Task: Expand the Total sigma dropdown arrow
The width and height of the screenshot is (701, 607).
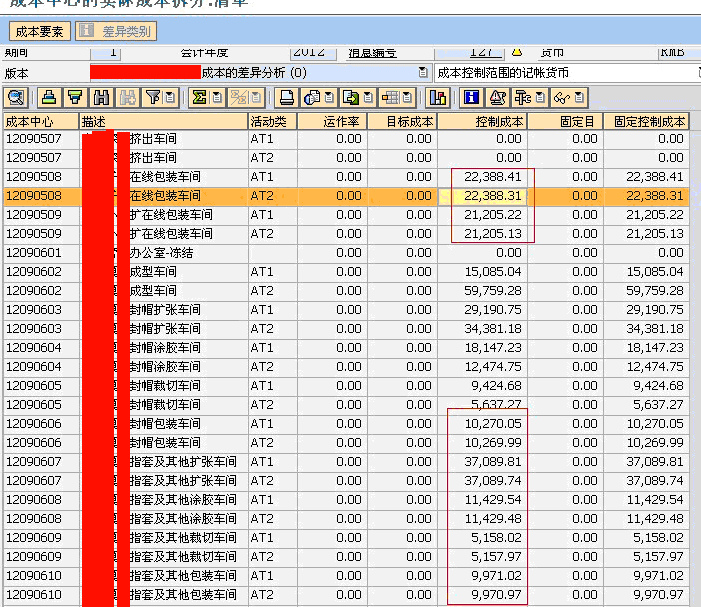Action: (217, 97)
